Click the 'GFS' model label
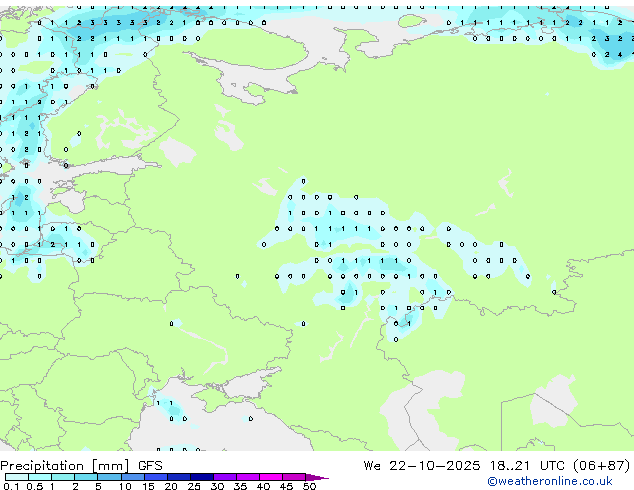 (150, 466)
